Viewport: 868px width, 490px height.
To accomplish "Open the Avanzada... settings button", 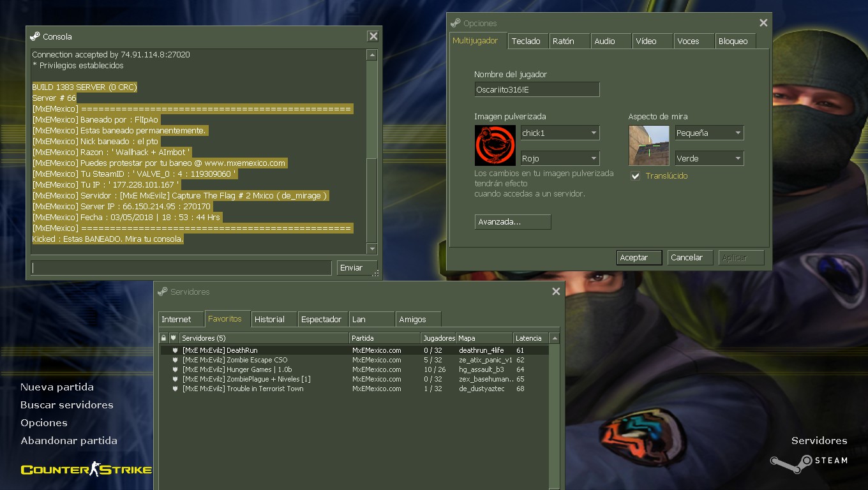I will tap(513, 221).
